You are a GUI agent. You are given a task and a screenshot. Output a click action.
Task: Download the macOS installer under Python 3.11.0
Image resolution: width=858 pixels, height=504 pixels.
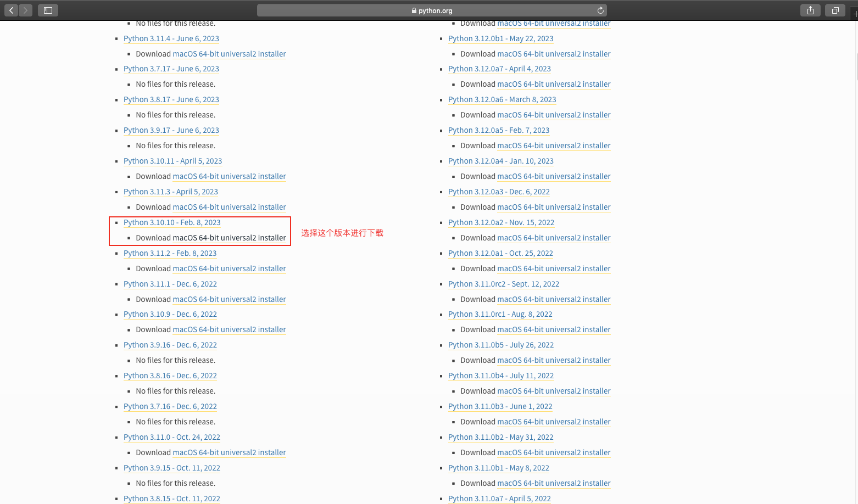(229, 452)
